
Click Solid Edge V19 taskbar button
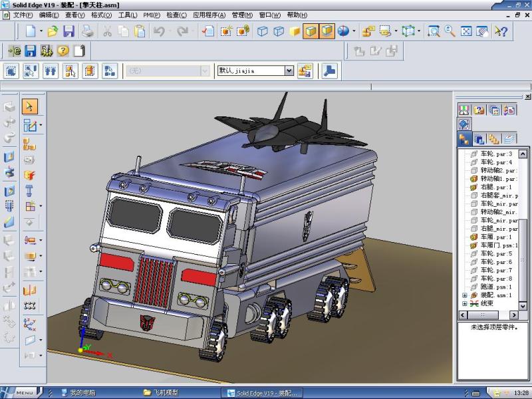(x=263, y=393)
